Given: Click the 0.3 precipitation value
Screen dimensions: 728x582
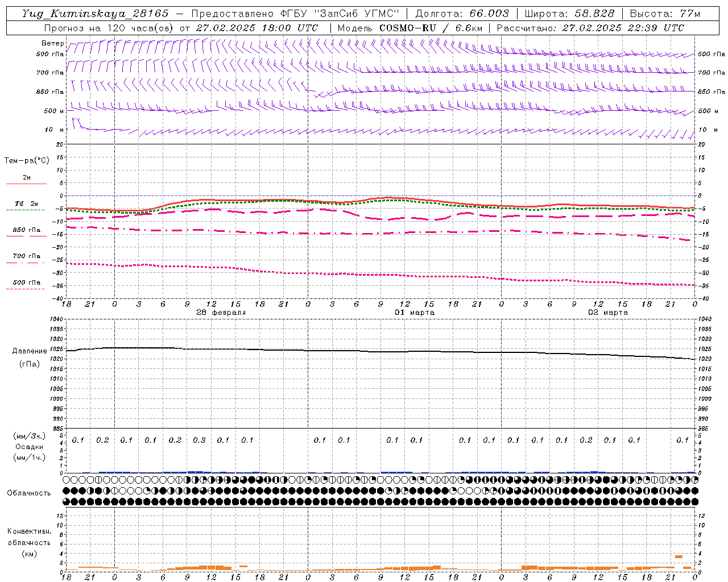Looking at the screenshot, I should coord(199,440).
